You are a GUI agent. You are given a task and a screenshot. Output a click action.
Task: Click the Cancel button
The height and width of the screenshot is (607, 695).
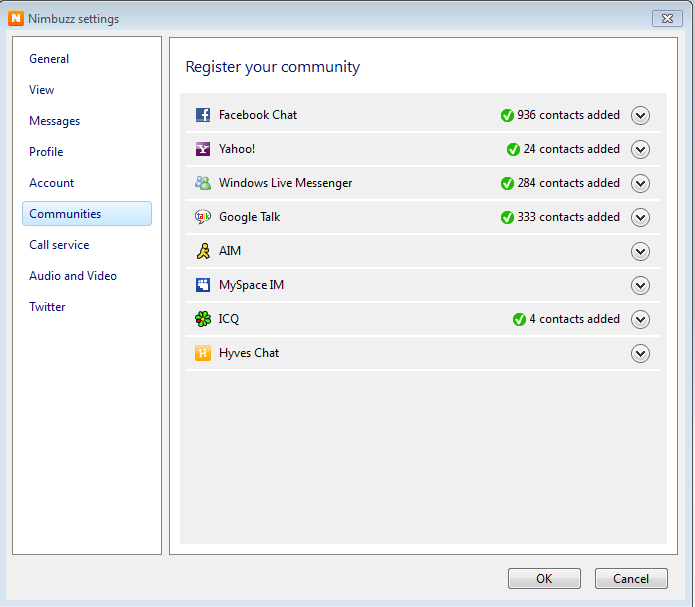(x=631, y=579)
